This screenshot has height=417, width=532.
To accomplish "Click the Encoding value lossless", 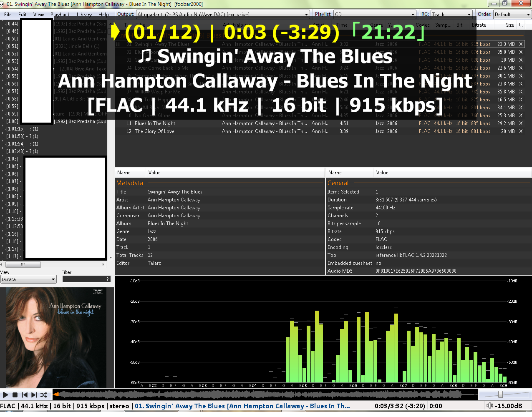I will (383, 247).
